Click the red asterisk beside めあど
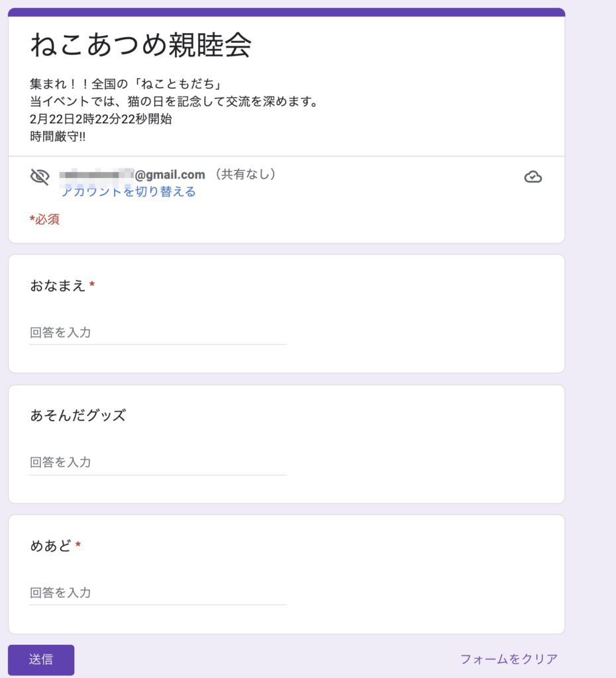The image size is (616, 678). point(78,544)
